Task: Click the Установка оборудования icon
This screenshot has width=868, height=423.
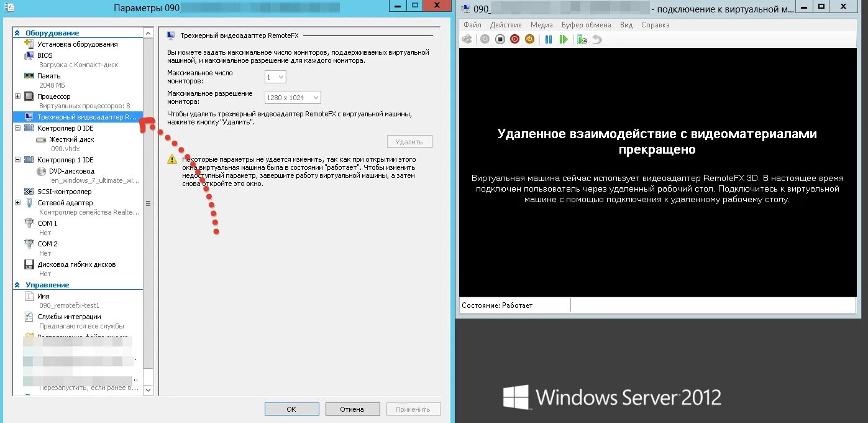Action: [x=29, y=44]
